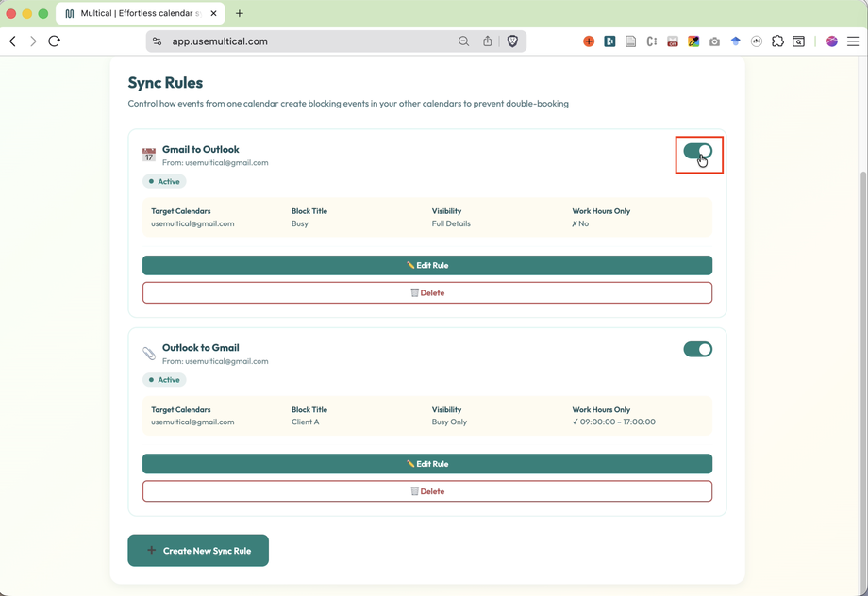Click the 'Client A' block title value
Viewport: 868px width, 596px height.
tap(306, 422)
